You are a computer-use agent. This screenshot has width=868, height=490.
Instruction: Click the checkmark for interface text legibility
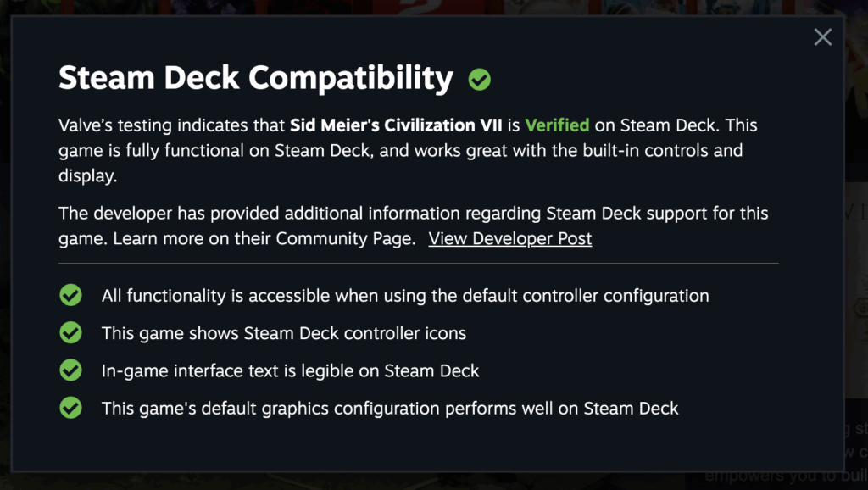[70, 370]
